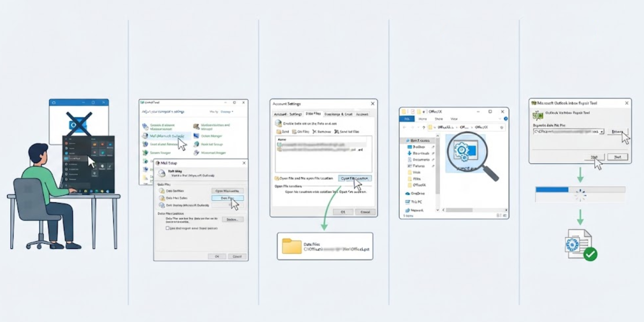
Task: Switch to the Data Files tab in Account Settings
Action: click(313, 114)
